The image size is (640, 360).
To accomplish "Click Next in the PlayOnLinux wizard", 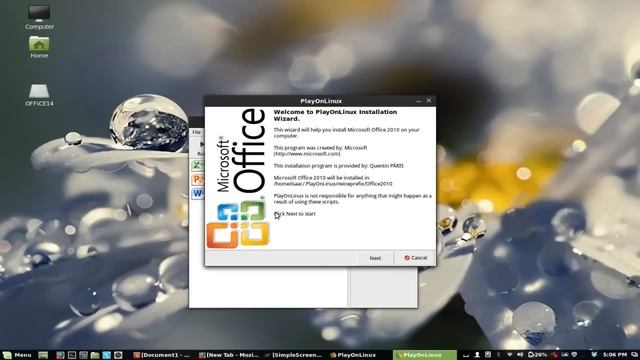I will pyautogui.click(x=375, y=258).
